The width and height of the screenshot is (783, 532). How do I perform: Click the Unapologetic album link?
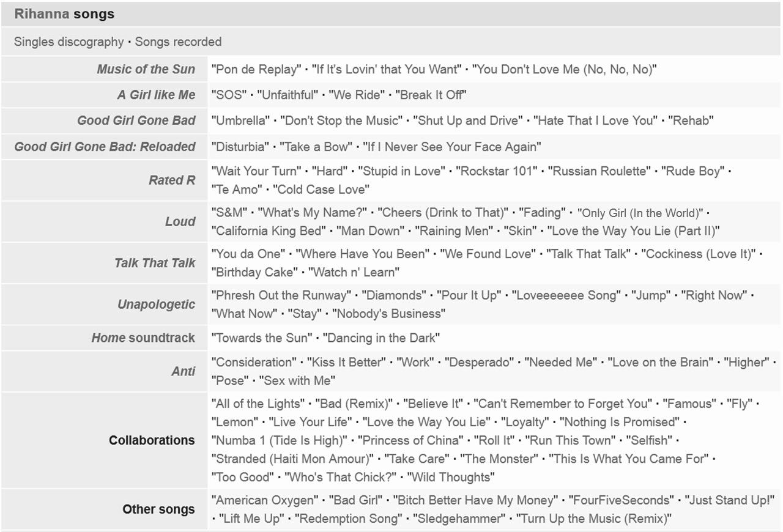[x=156, y=305]
